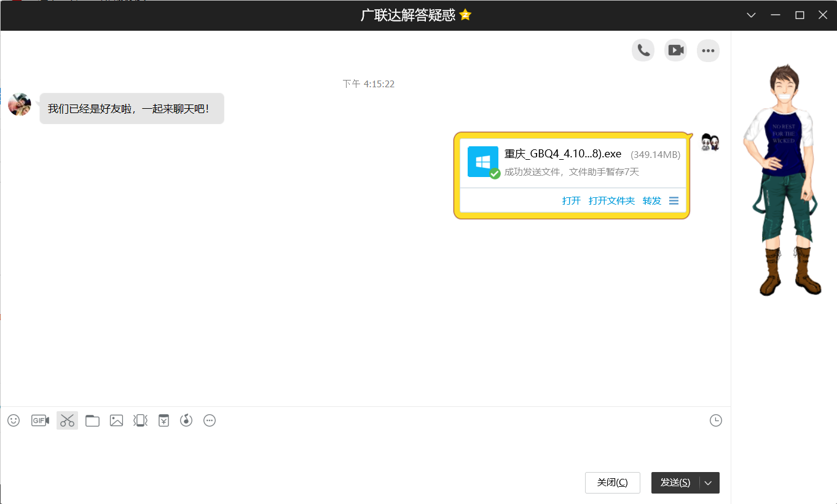Viewport: 837px width, 504px height.
Task: Open the red packet icon
Action: (x=163, y=420)
